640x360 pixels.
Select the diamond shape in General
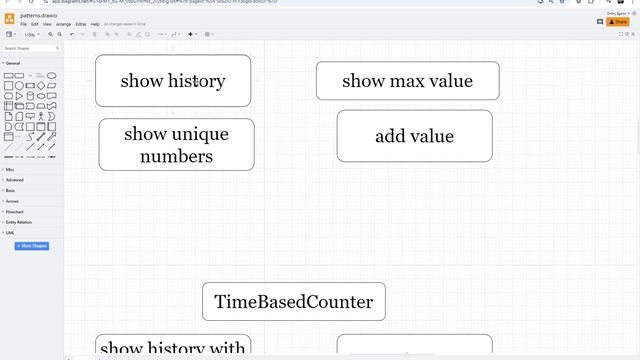(41, 86)
